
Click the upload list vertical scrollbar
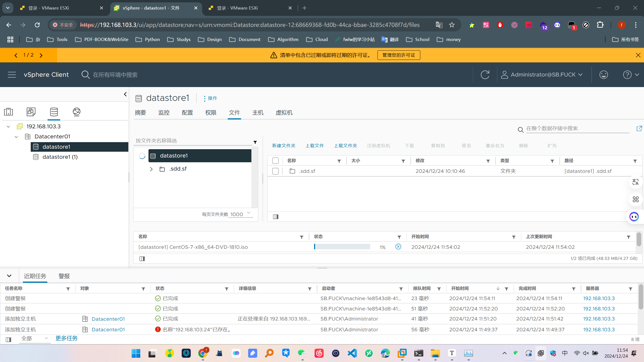pos(639,239)
